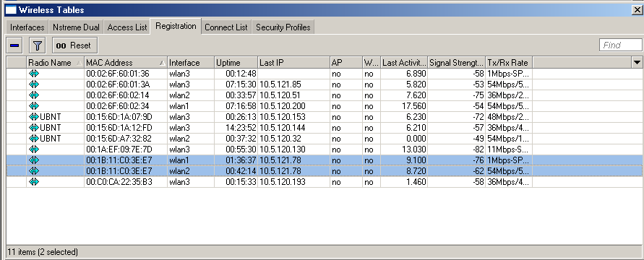Select MAC address 00:15:6D:1A:12:FD

point(119,128)
